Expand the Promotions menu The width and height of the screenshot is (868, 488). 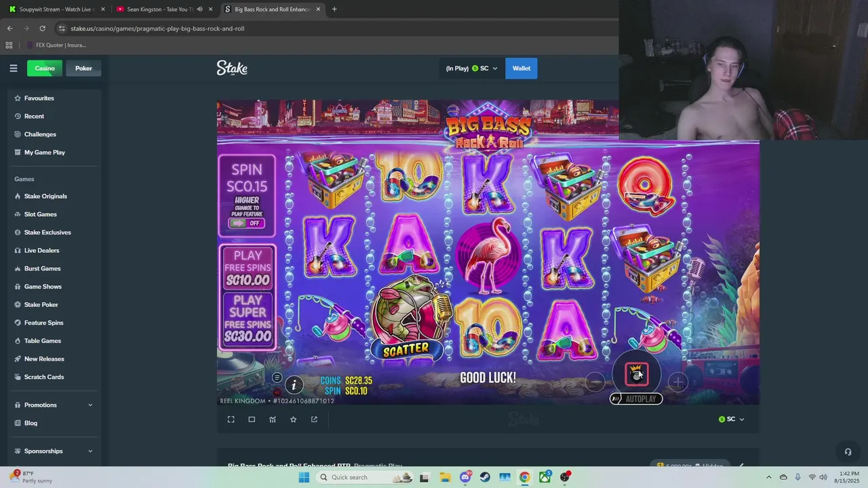54,405
